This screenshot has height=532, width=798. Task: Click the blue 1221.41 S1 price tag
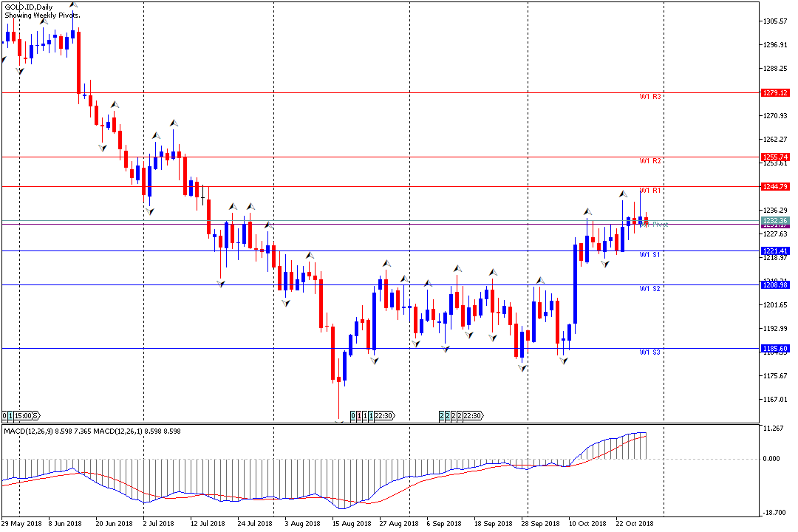tap(775, 251)
